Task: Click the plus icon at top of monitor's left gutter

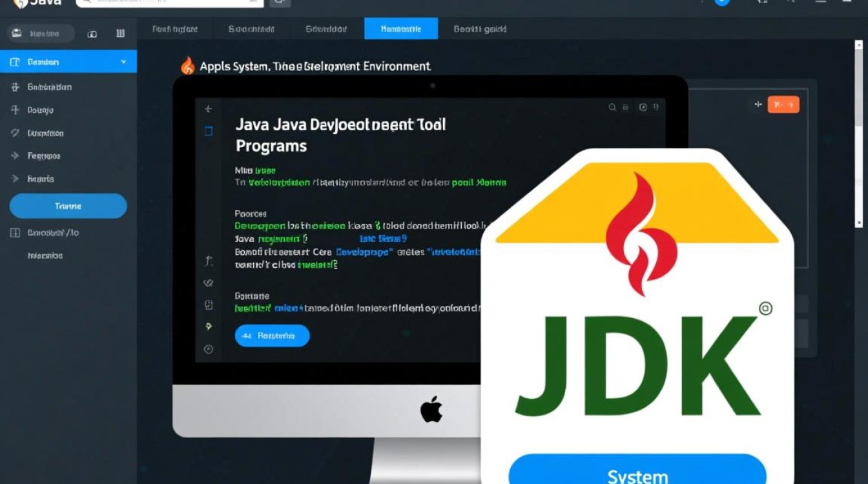Action: 208,110
